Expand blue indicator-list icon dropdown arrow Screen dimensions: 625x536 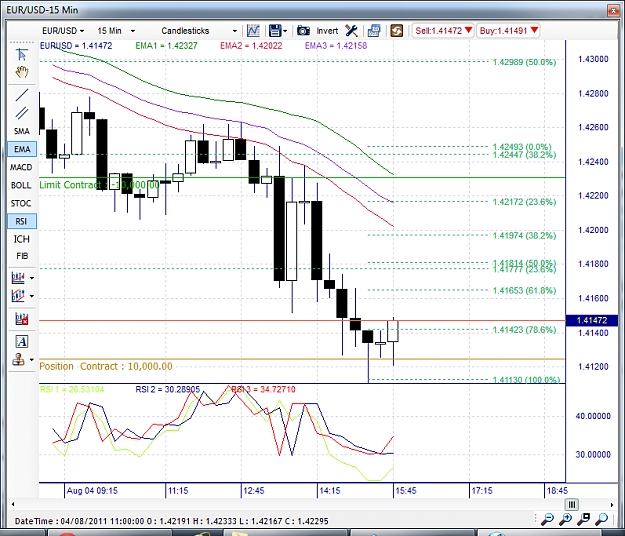pyautogui.click(x=31, y=278)
